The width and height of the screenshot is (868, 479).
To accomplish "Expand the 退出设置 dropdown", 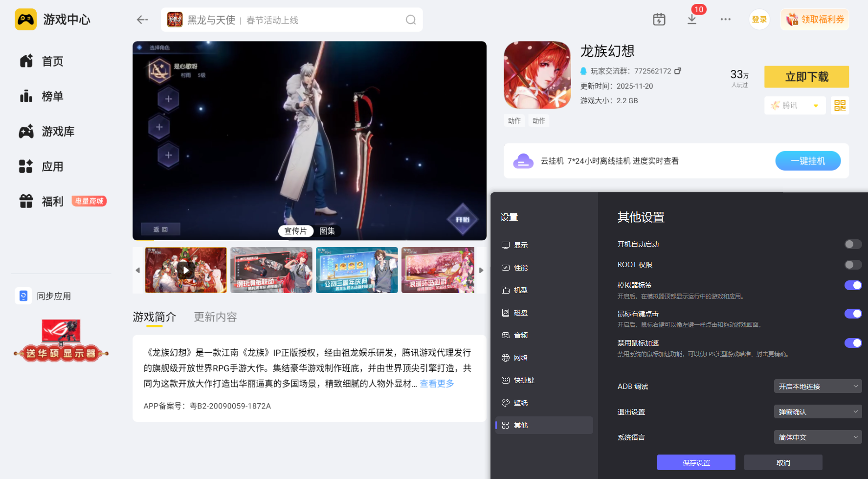I will click(818, 411).
